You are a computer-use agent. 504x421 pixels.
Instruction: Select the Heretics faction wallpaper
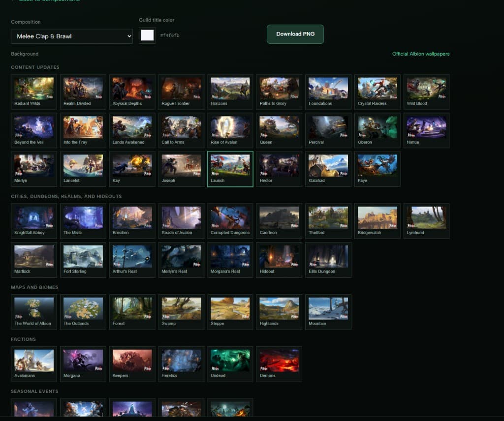pos(181,364)
